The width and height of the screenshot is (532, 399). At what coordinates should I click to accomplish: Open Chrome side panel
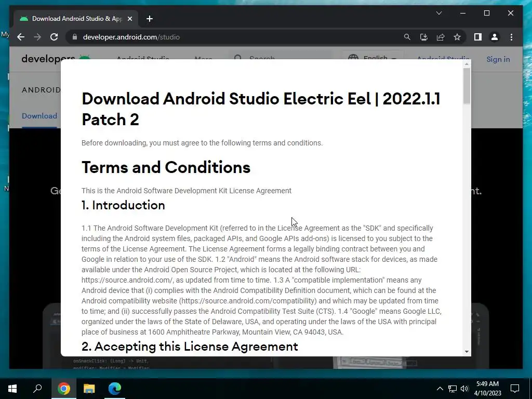pos(478,37)
